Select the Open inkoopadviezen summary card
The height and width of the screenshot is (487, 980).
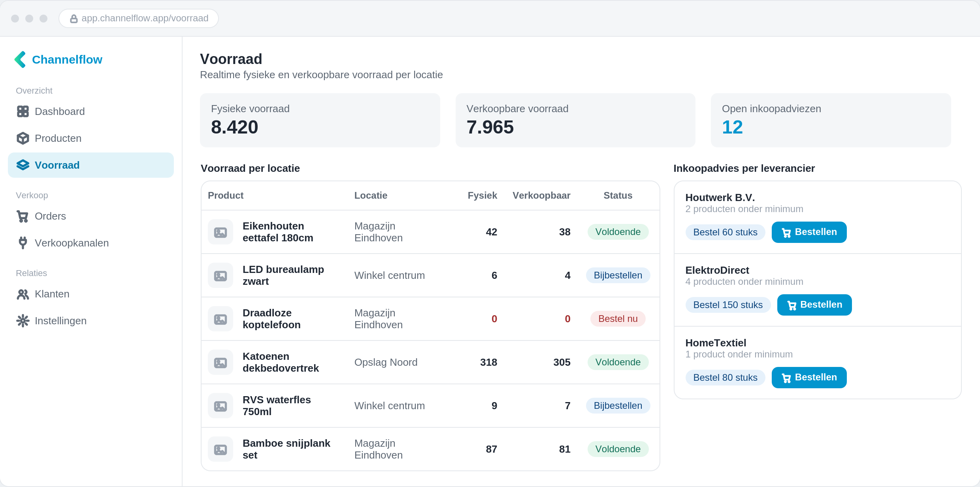coord(831,120)
